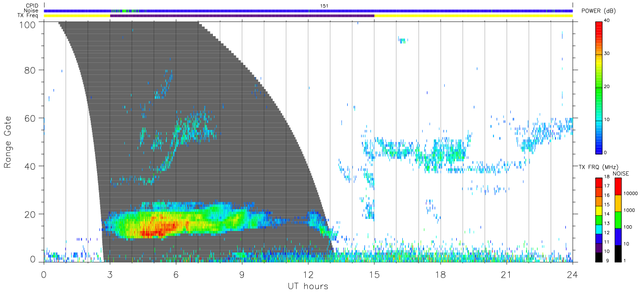Screen dimensions: 644x297
Task: Click the blue Noise bar at top
Action: point(308,10)
